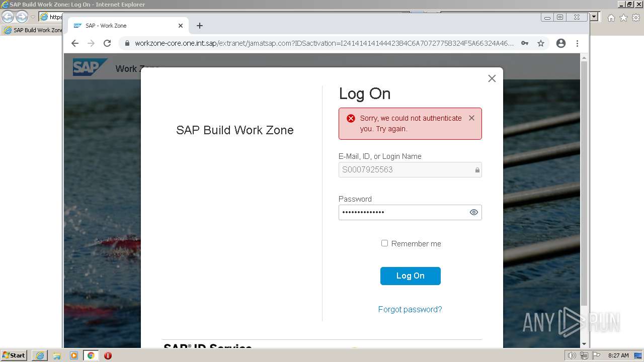The width and height of the screenshot is (644, 362).
Task: Enable the Remember me checkbox
Action: pyautogui.click(x=384, y=243)
